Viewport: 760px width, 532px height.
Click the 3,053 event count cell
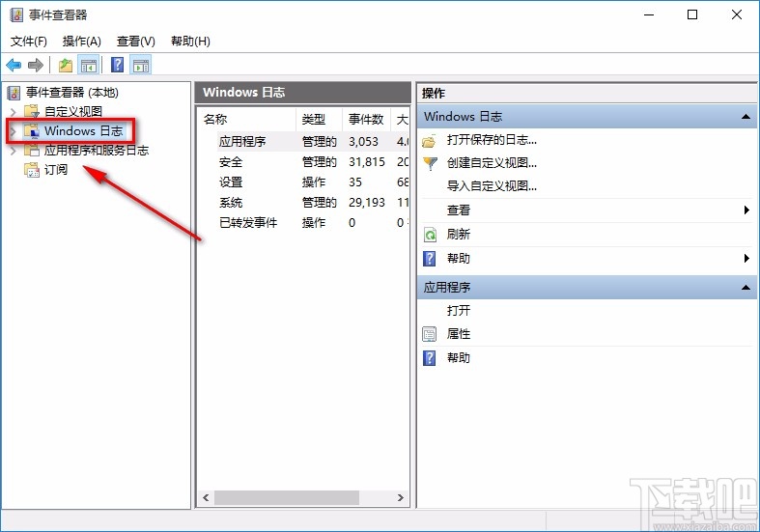pos(363,142)
